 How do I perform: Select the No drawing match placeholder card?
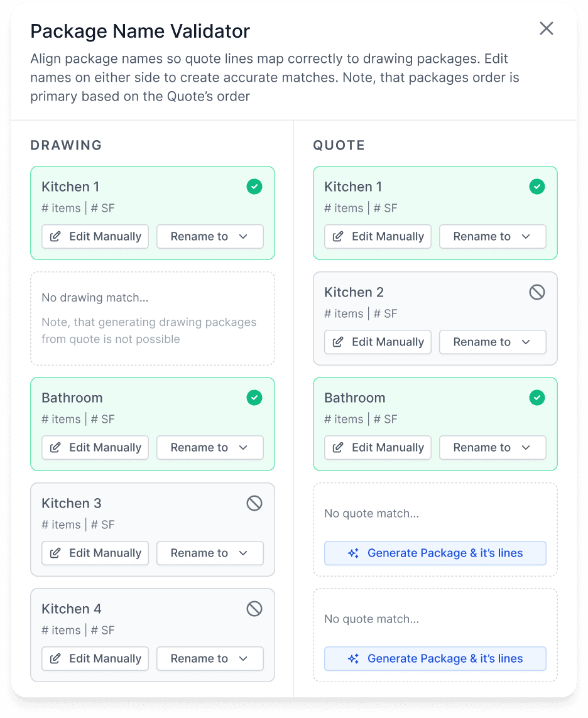(153, 318)
